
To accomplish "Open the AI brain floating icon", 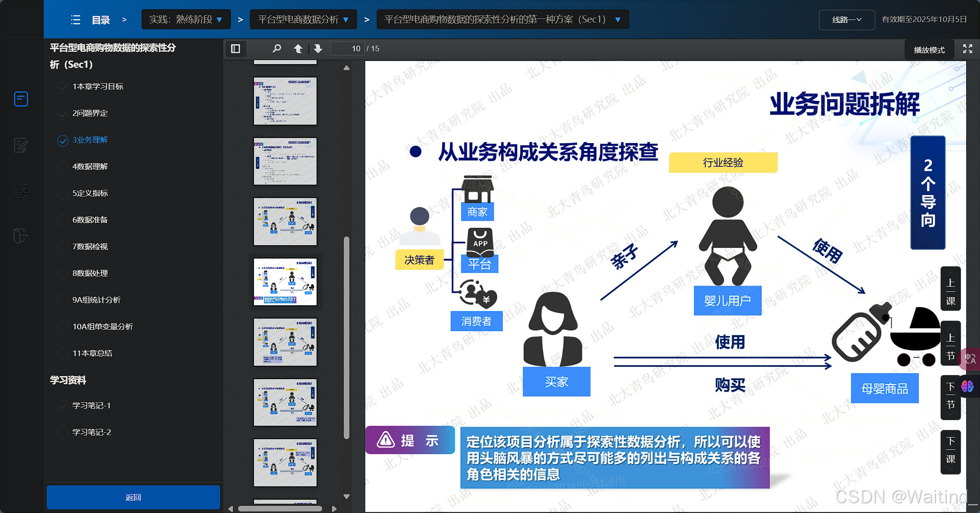I will [968, 386].
